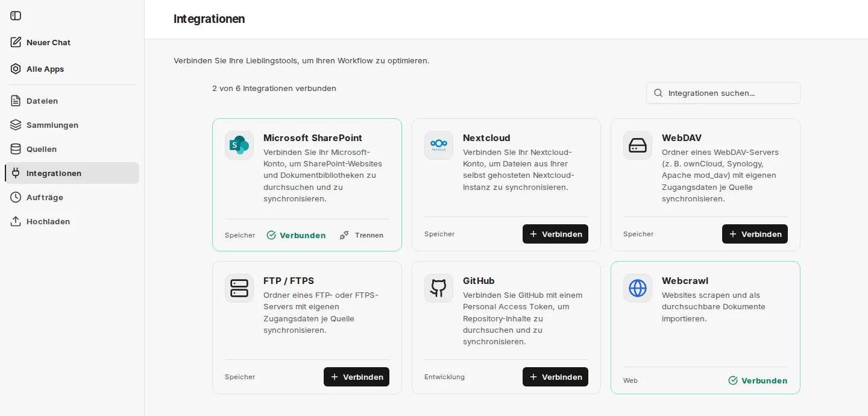Go to Sammlungen in the sidebar
868x416 pixels.
coord(72,125)
